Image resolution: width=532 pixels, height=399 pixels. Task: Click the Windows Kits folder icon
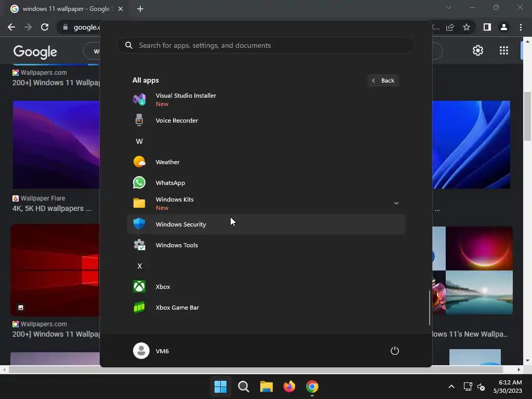[139, 203]
